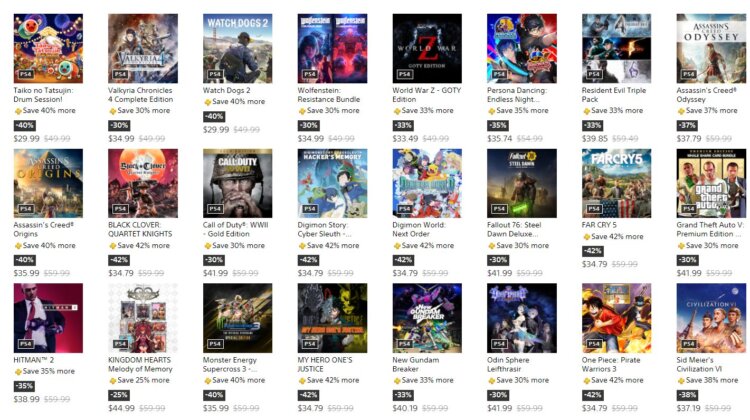Click the World War Z GOTY cover art
The height and width of the screenshot is (420, 750).
tap(427, 48)
